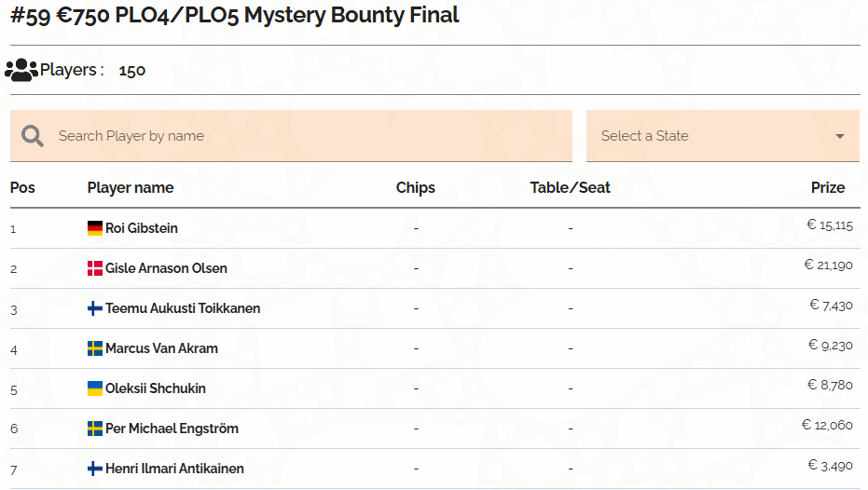This screenshot has width=868, height=490.
Task: Sort by the Player name column header
Action: click(131, 188)
